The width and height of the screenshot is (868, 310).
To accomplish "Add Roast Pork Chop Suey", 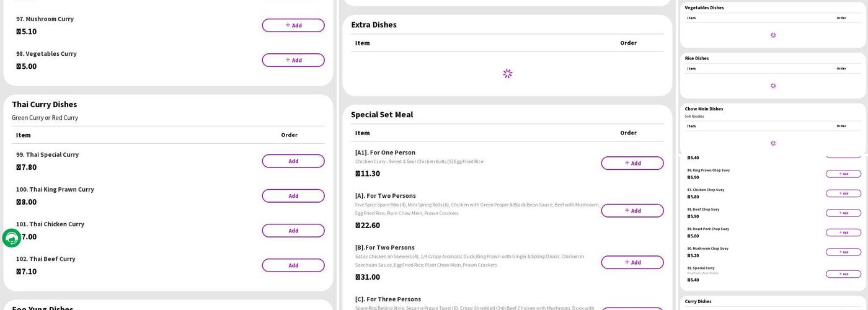I will coord(843,232).
